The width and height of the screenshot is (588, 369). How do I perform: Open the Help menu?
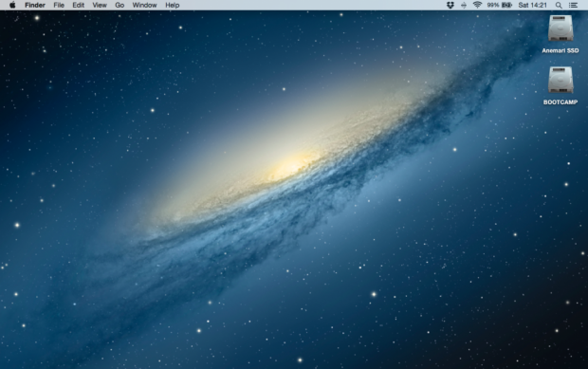(x=173, y=6)
